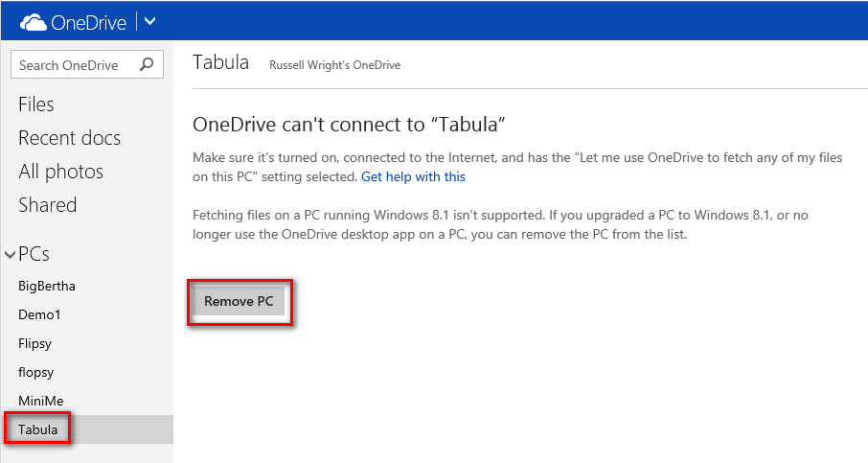Select the MiniMe PC
Image resolution: width=868 pixels, height=463 pixels.
pos(41,401)
